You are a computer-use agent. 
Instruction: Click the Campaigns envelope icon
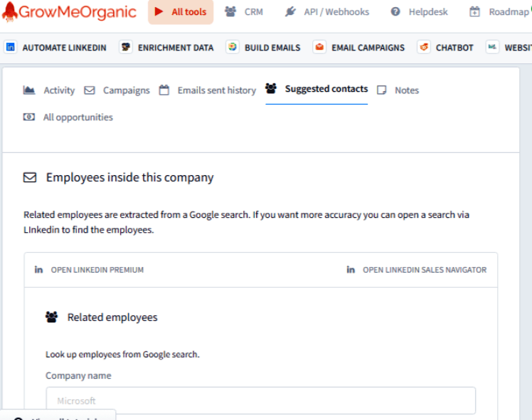coord(90,90)
